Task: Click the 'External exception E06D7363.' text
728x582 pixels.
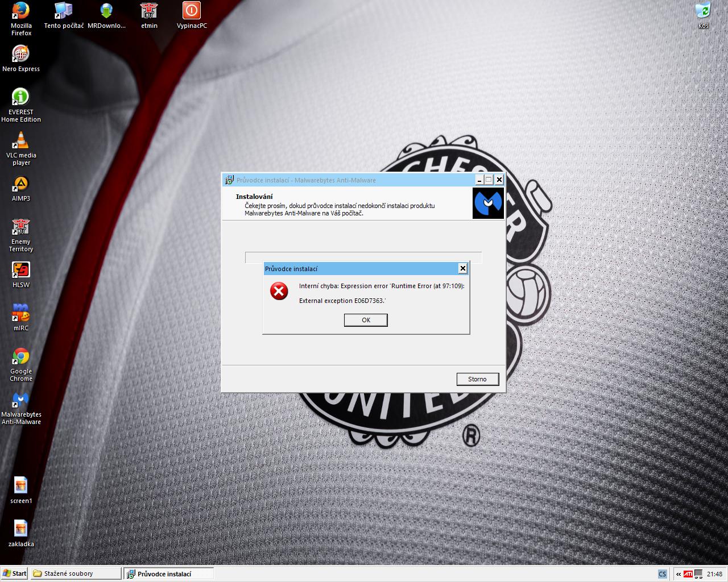Action: 342,301
